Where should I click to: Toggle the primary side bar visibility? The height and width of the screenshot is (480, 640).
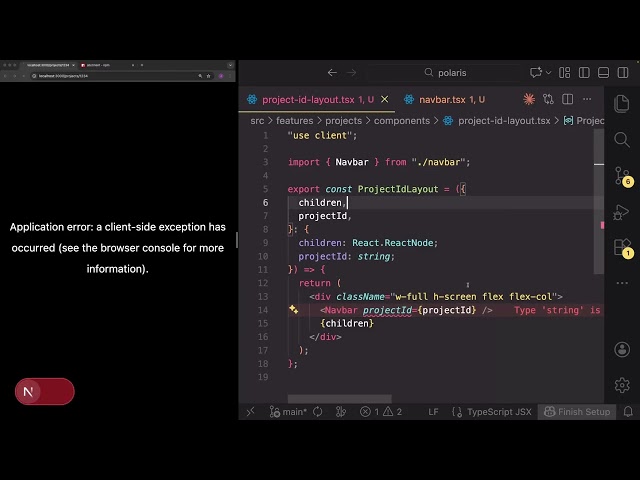tap(584, 73)
